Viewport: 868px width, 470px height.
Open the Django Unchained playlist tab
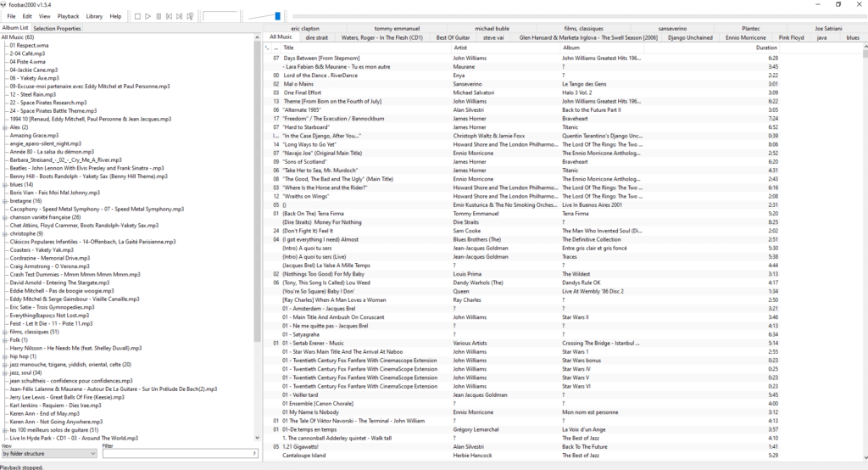tap(690, 37)
